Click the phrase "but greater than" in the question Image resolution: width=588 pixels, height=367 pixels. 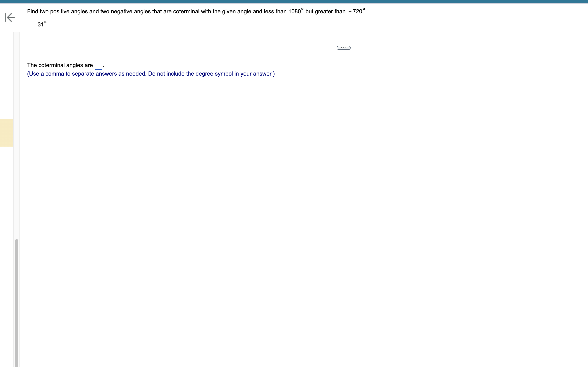tap(325, 11)
